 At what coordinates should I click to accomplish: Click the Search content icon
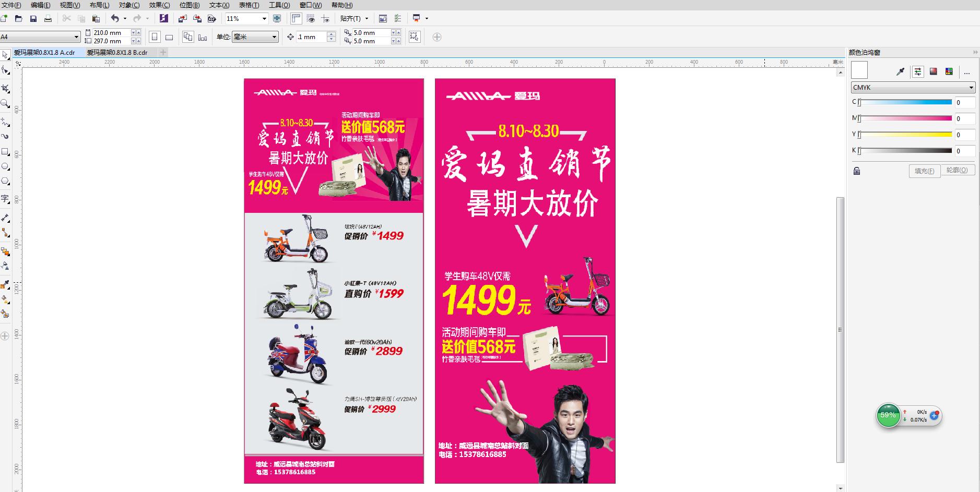click(x=163, y=18)
